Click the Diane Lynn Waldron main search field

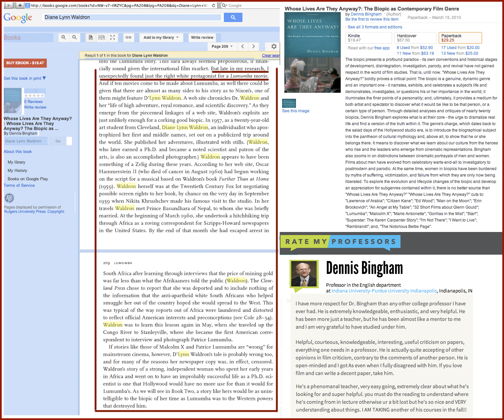coord(133,17)
